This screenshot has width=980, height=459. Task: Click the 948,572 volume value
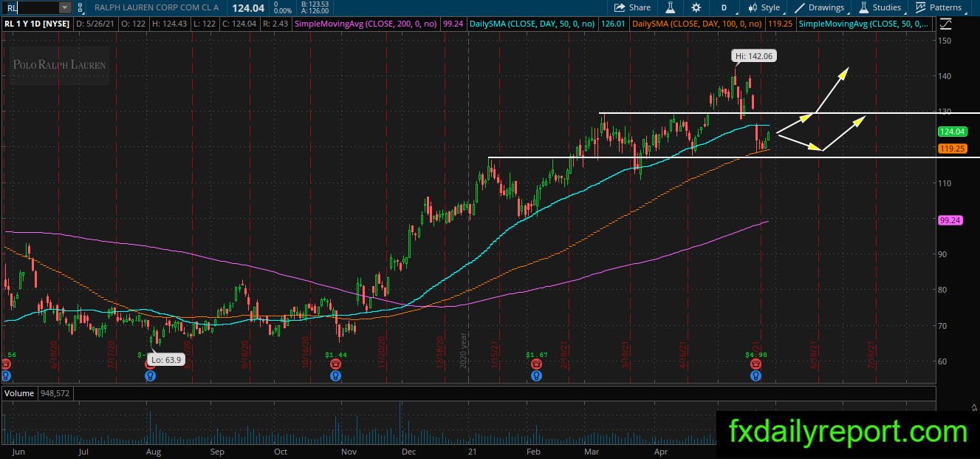(x=55, y=393)
